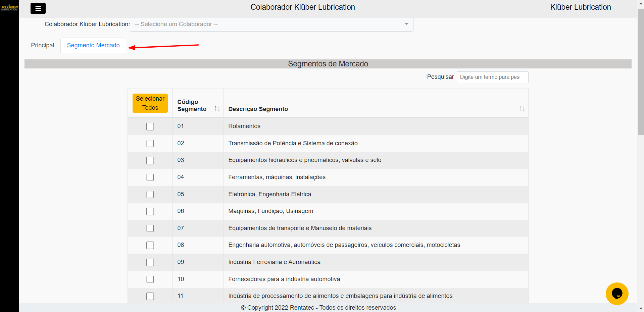Open the Segmento Mercado tab
This screenshot has width=644, height=312.
tap(93, 45)
